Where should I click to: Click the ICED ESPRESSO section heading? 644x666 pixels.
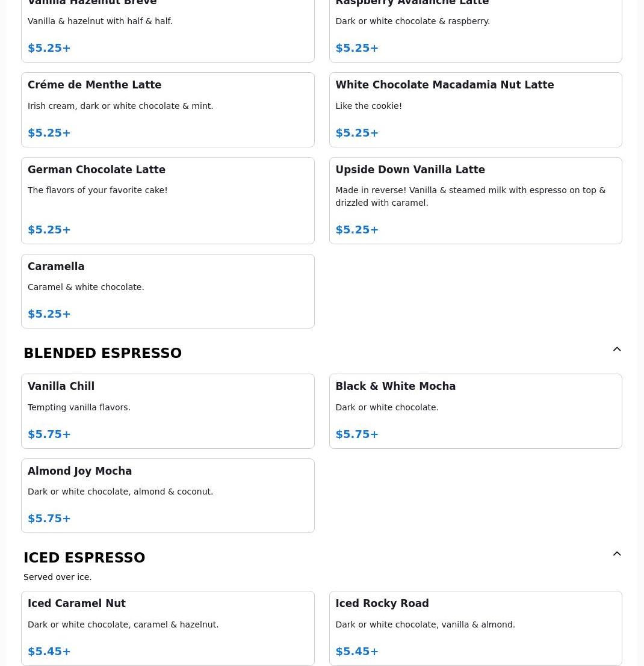[84, 558]
